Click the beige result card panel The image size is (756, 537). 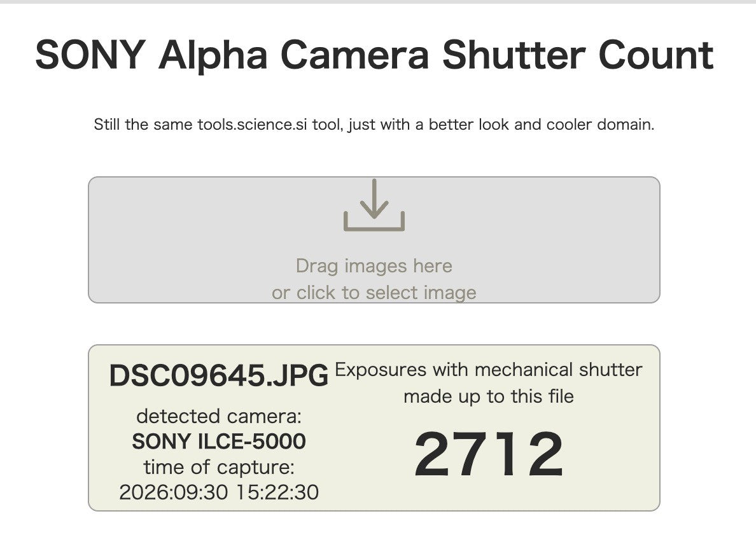point(374,428)
